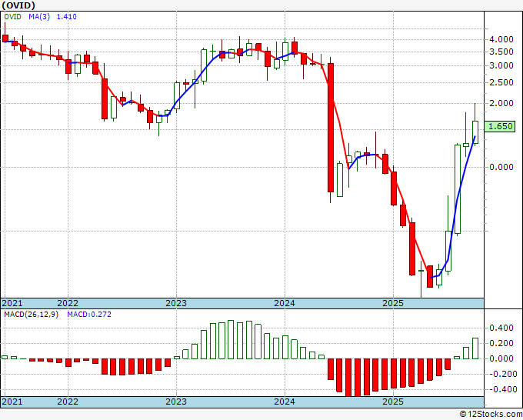Click the 2021 label on price chart time axis
Image resolution: width=523 pixels, height=420 pixels.
pos(12,303)
